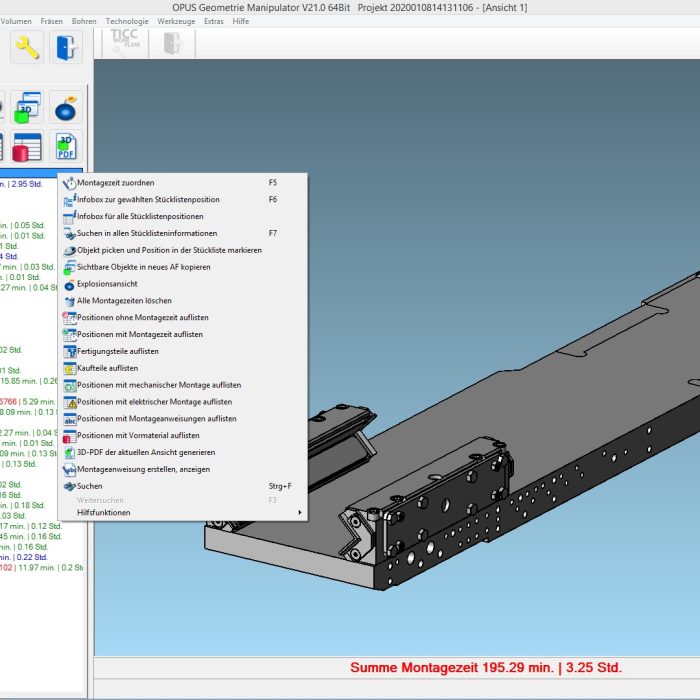700x700 pixels.
Task: Click the row 17 min. | 0.12 Std.
Action: tap(31, 526)
